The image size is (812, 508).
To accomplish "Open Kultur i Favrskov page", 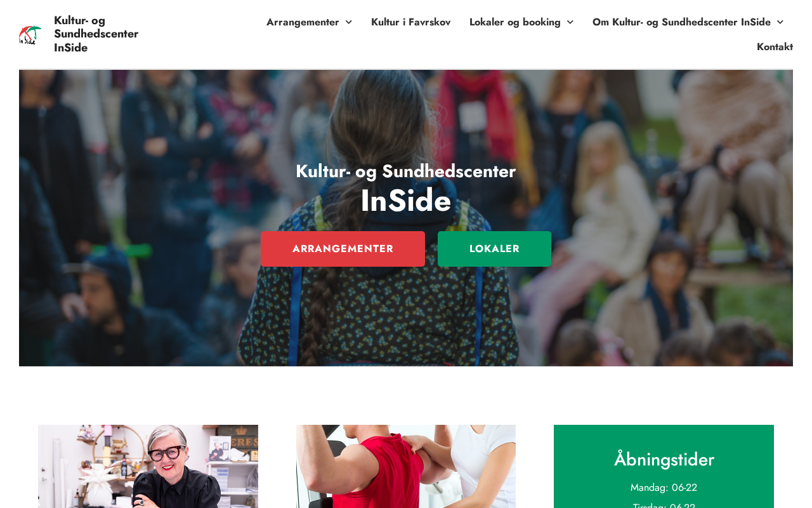I will click(x=410, y=22).
